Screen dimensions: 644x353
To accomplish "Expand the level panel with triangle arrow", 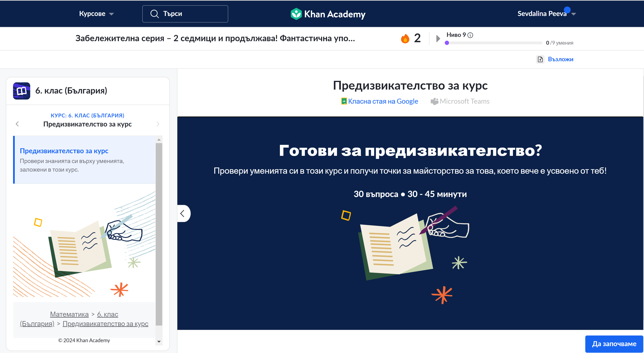I will coord(438,38).
